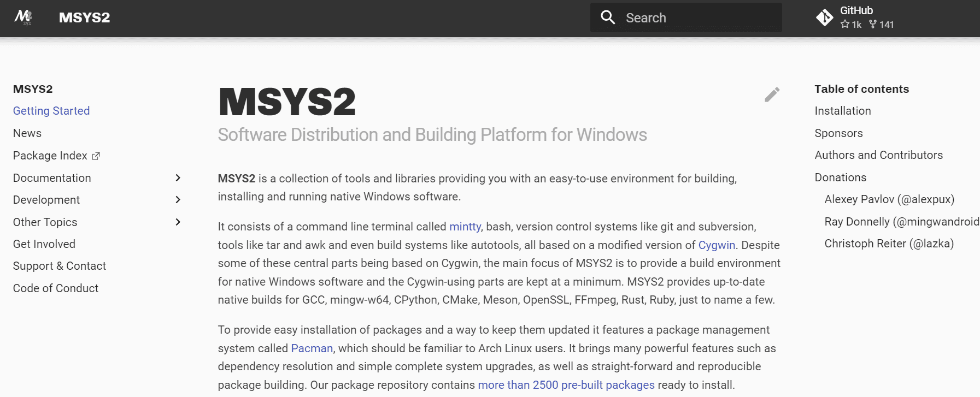Viewport: 980px width, 397px height.
Task: Open Code of Conduct page
Action: [x=56, y=288]
